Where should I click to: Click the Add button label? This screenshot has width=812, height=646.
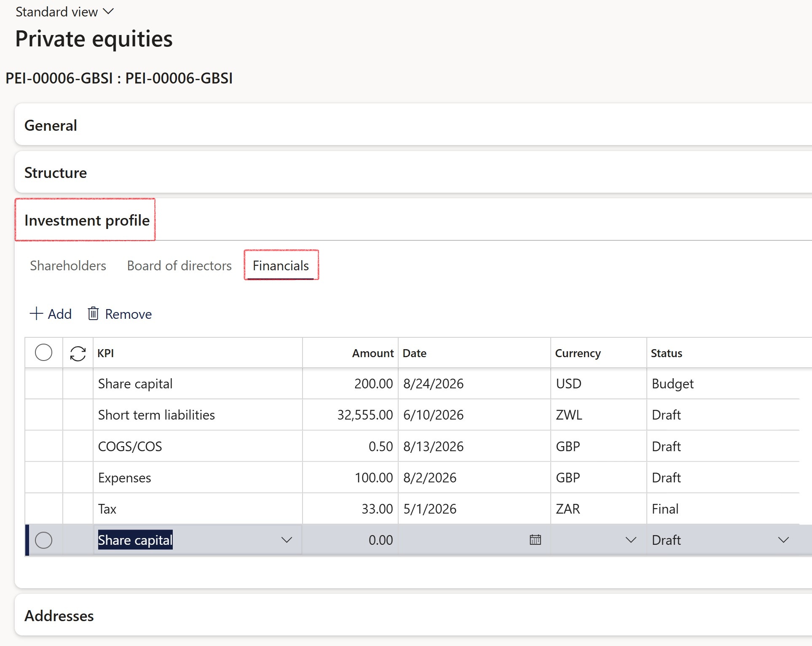tap(59, 314)
